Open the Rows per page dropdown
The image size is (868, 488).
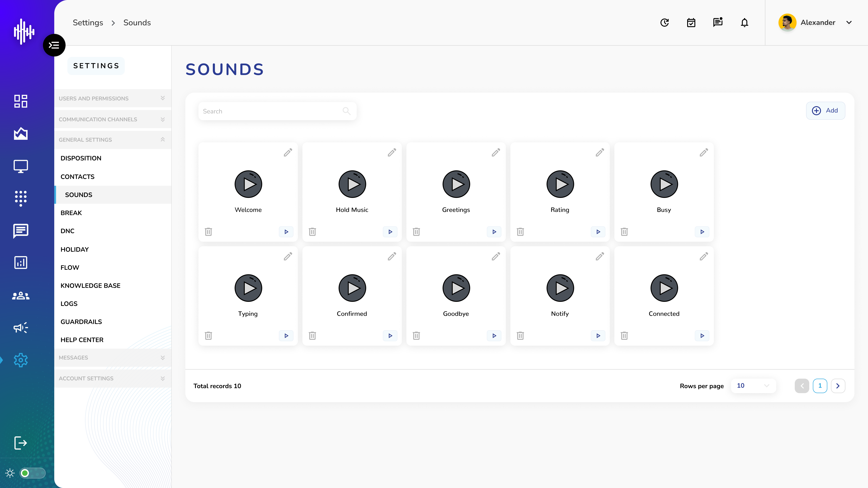coord(753,386)
